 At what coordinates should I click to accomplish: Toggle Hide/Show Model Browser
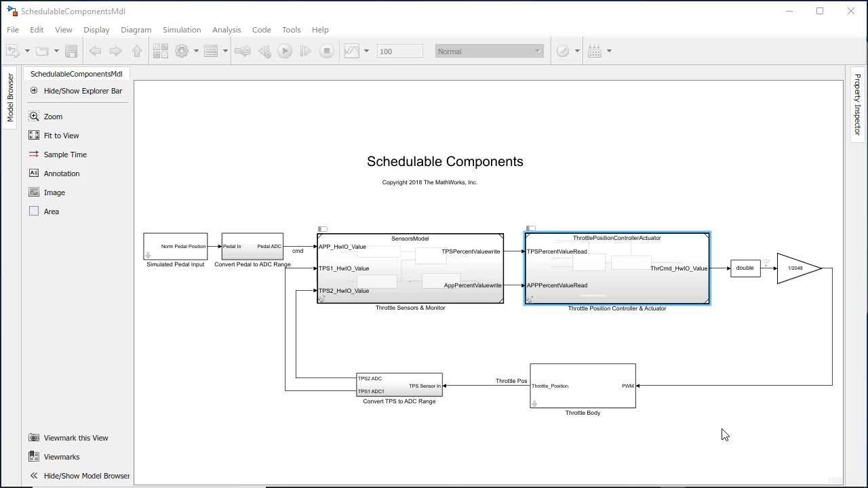pyautogui.click(x=34, y=476)
